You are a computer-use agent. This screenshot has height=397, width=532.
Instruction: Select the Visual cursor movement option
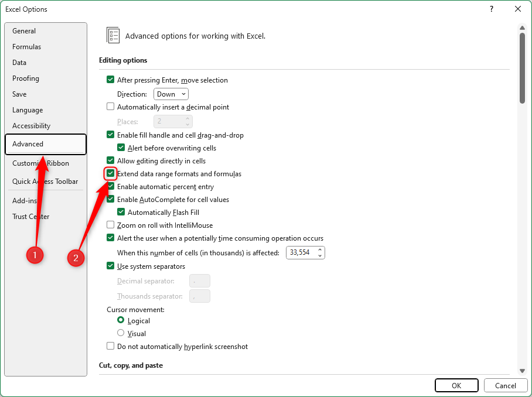pyautogui.click(x=121, y=333)
